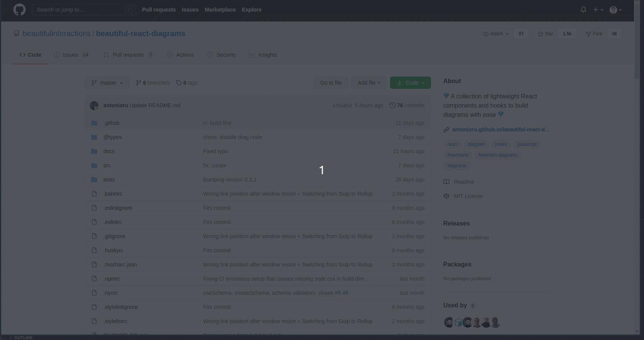
Task: Click the .stylelintignore file icon
Action: 94,307
